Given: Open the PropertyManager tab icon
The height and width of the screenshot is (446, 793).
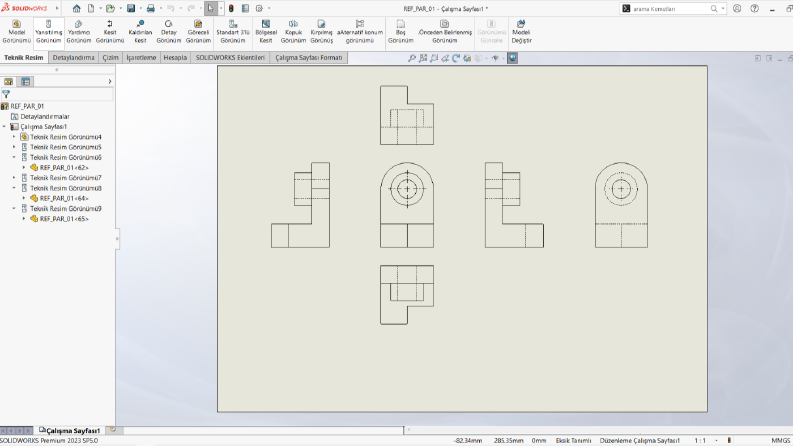Looking at the screenshot, I should [26, 81].
